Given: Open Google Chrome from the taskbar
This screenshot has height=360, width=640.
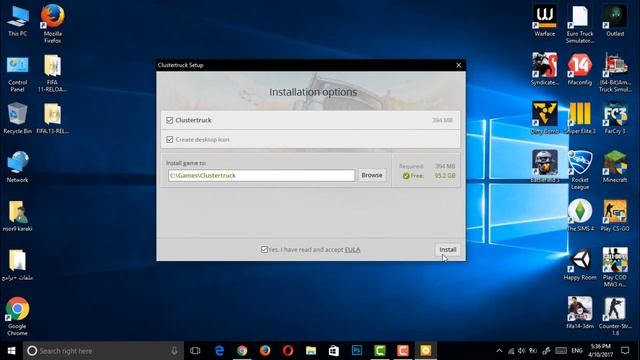Looking at the screenshot, I should tap(242, 351).
